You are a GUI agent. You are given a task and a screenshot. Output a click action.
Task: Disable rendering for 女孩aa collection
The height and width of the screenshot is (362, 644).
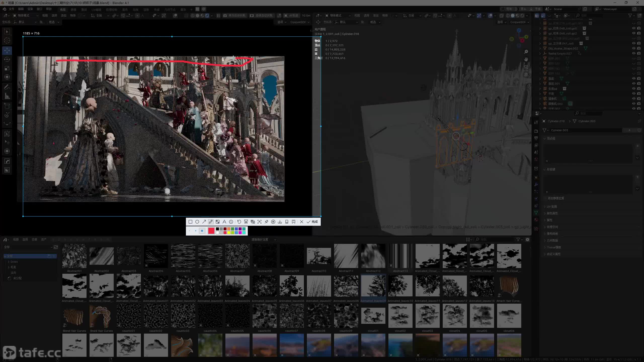[x=639, y=88]
